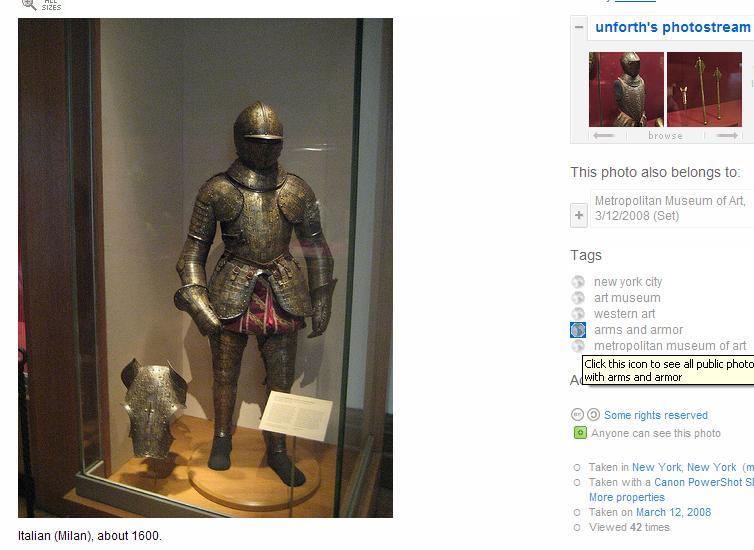The height and width of the screenshot is (550, 754).
Task: Click globe icon beside art museum tag
Action: pos(578,298)
